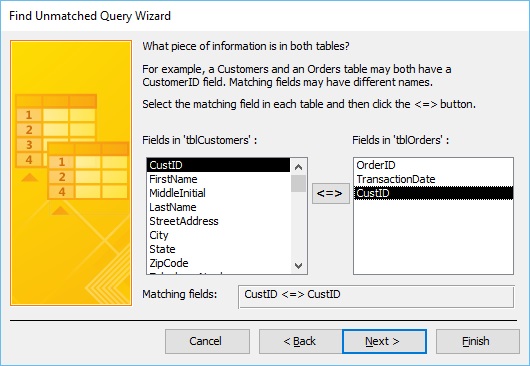
Task: Click the Matching fields text box
Action: 376,296
